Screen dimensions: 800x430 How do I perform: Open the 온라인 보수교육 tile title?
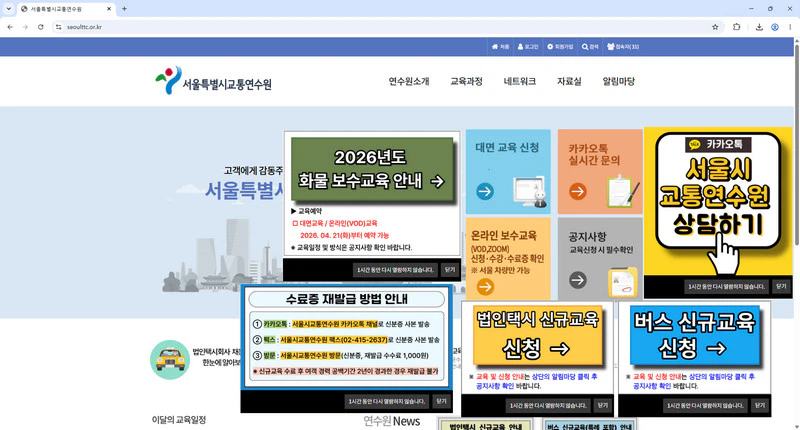504,235
